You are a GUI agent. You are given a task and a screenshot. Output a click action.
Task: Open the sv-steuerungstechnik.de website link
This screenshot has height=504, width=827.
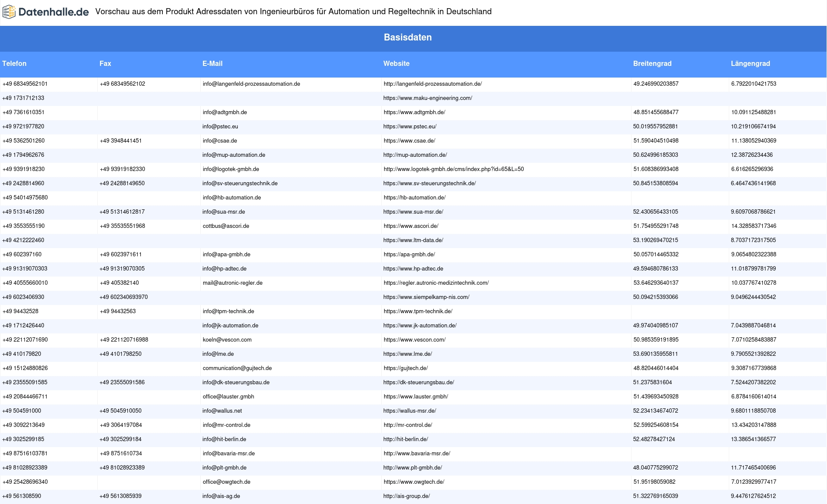click(429, 184)
